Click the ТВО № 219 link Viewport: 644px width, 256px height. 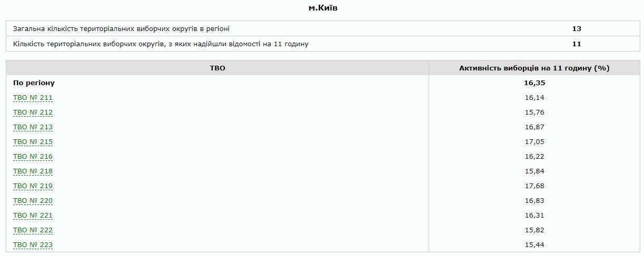click(x=33, y=186)
